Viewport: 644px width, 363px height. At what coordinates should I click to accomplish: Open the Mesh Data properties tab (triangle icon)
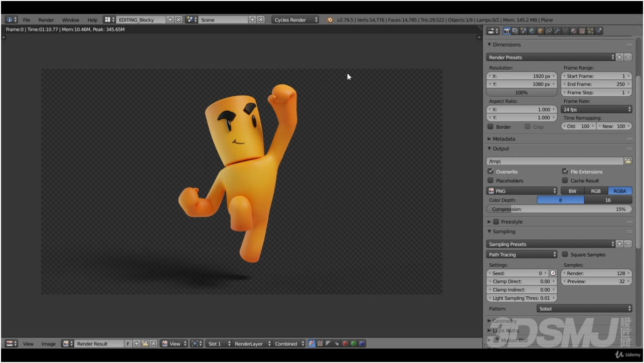pos(565,31)
